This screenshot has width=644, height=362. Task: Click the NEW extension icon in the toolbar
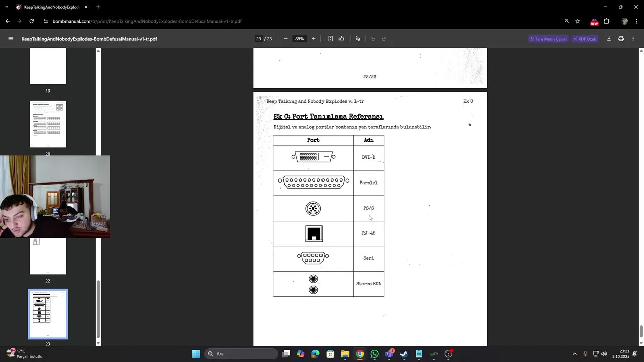pos(594,22)
